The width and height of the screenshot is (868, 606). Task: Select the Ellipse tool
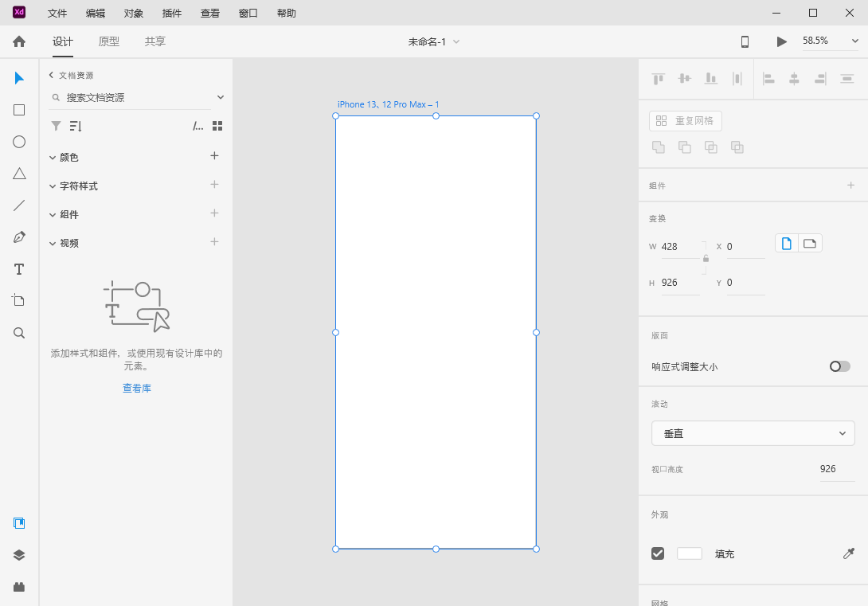pyautogui.click(x=19, y=142)
